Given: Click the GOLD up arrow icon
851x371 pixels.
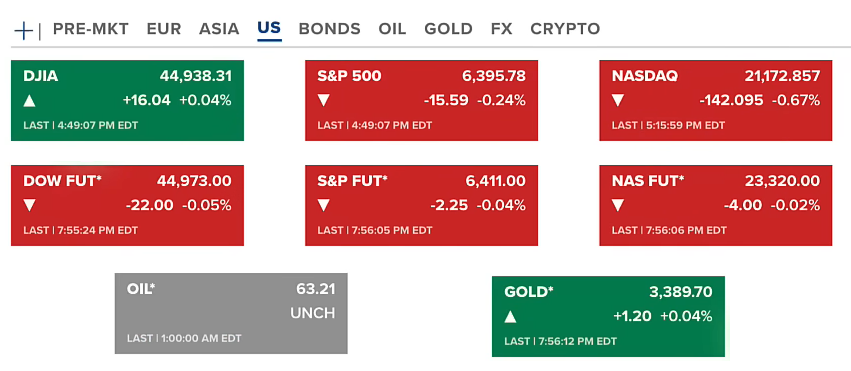Looking at the screenshot, I should click(510, 317).
